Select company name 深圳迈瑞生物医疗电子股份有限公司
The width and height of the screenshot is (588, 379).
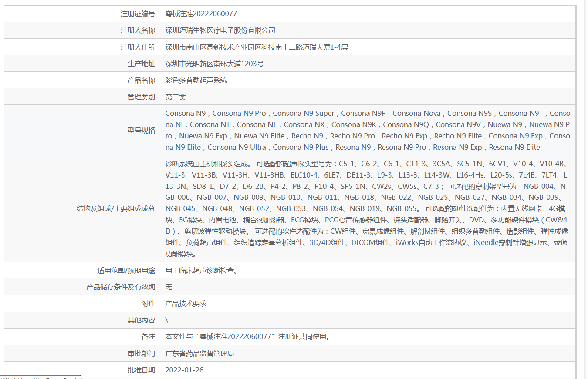pyautogui.click(x=220, y=30)
